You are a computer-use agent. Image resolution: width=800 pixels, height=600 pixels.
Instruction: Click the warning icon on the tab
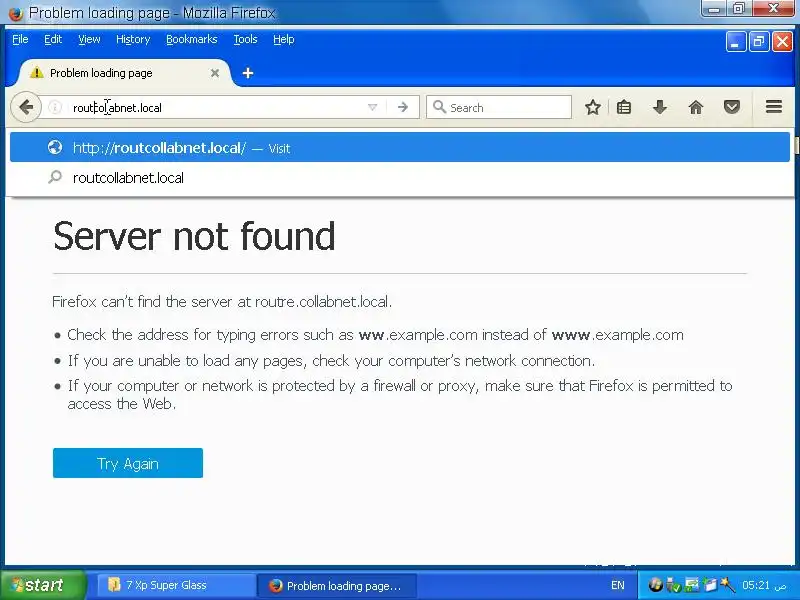click(36, 73)
